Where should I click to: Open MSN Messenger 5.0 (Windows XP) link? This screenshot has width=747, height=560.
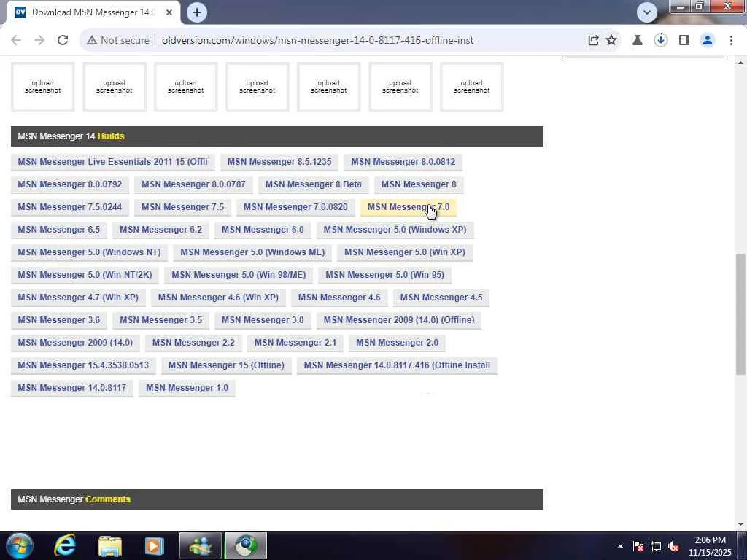pos(395,230)
